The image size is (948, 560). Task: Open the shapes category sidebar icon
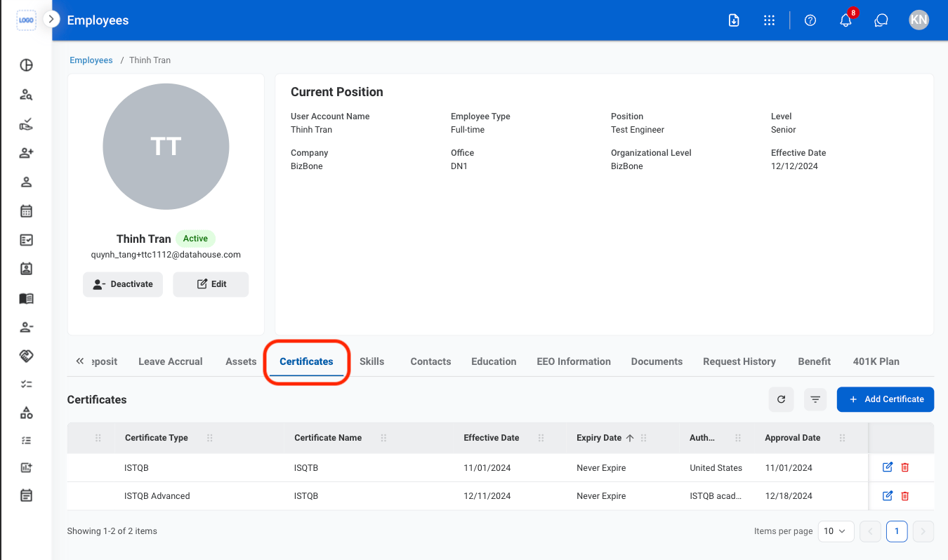(x=26, y=413)
